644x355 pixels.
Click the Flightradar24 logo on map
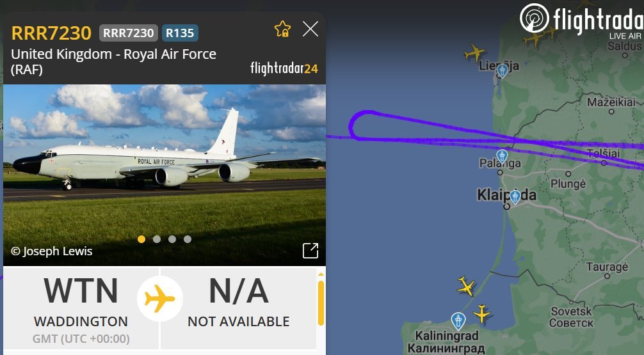coord(581,20)
